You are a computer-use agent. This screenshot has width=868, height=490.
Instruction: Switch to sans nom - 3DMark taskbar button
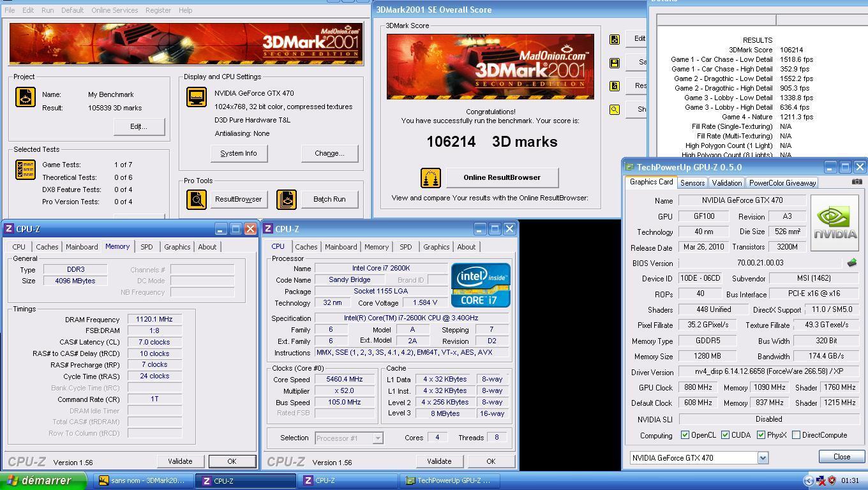click(x=144, y=480)
